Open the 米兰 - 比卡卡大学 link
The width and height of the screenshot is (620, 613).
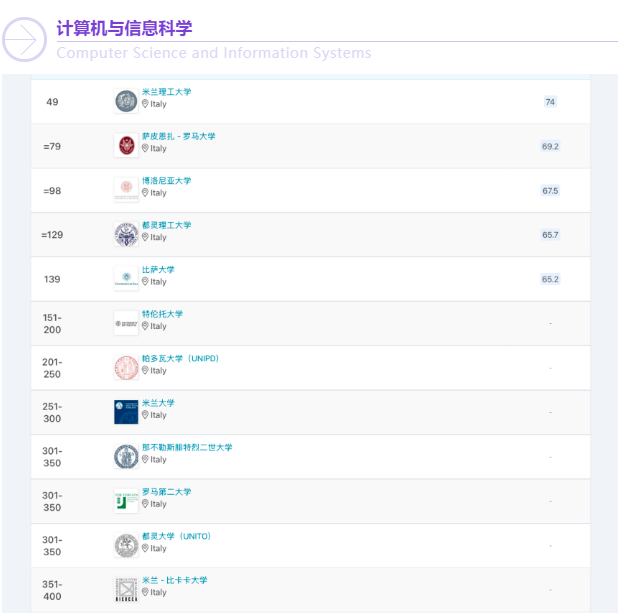175,580
